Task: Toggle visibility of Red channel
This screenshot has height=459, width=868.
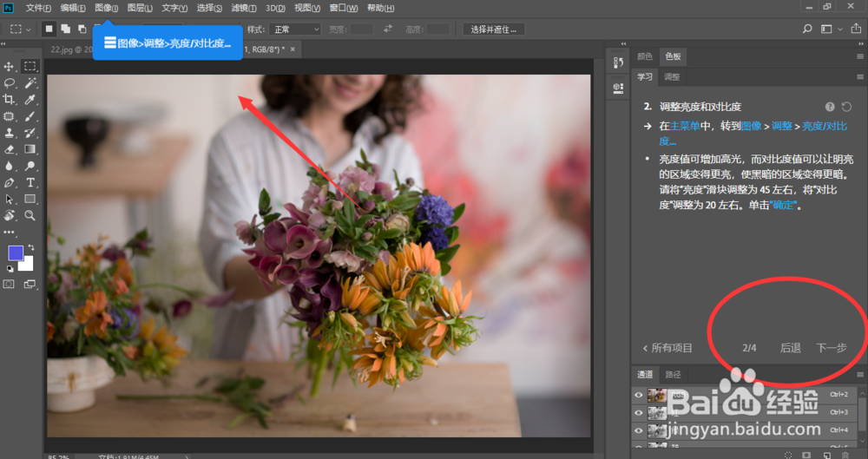Action: [638, 412]
